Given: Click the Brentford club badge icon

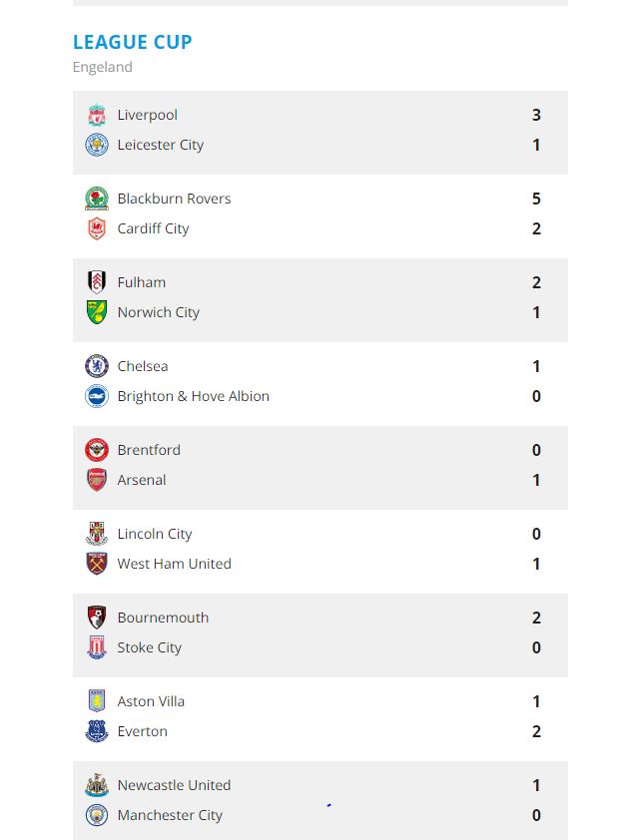Looking at the screenshot, I should pos(96,450).
